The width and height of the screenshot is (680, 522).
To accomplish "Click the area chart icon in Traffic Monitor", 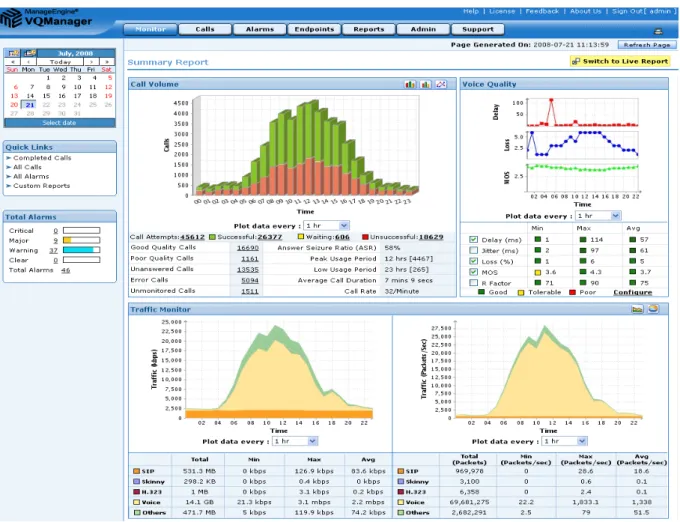I will click(x=637, y=309).
